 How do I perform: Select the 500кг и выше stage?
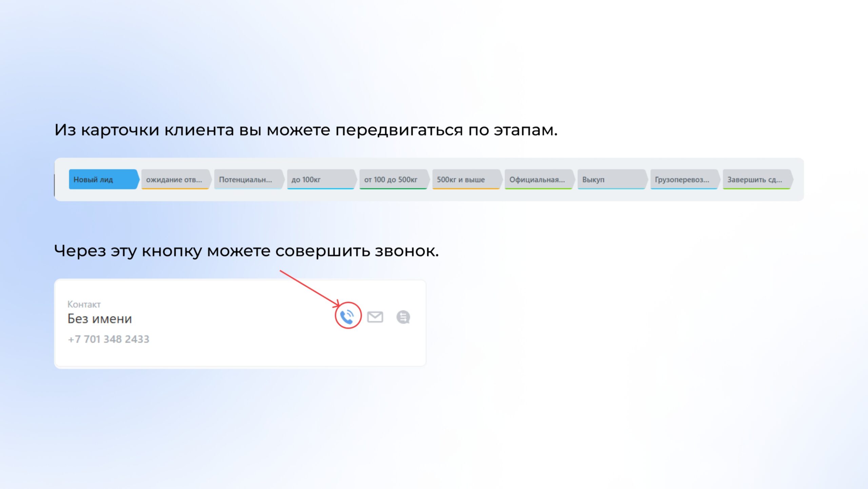467,180
